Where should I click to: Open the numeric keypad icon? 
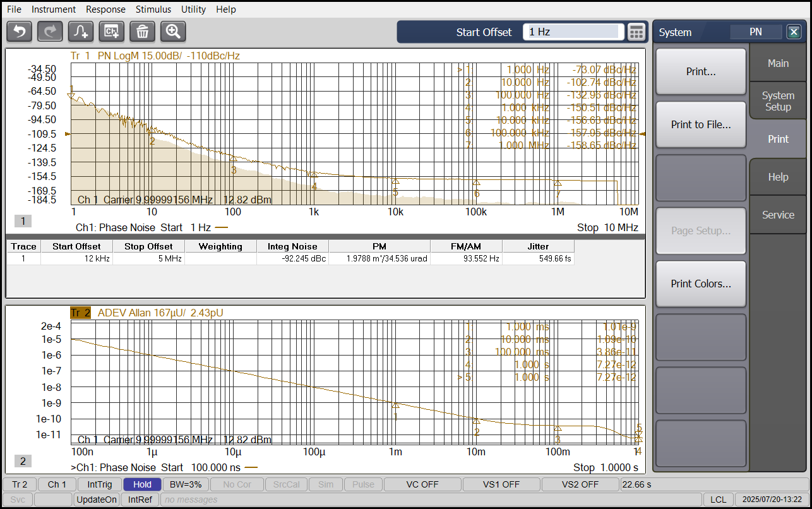636,32
